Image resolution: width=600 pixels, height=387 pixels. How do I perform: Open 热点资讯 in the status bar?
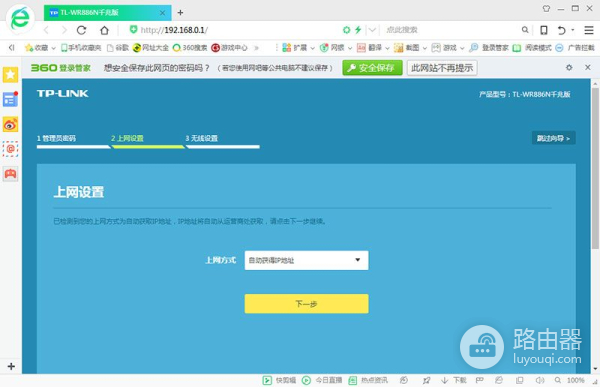368,380
